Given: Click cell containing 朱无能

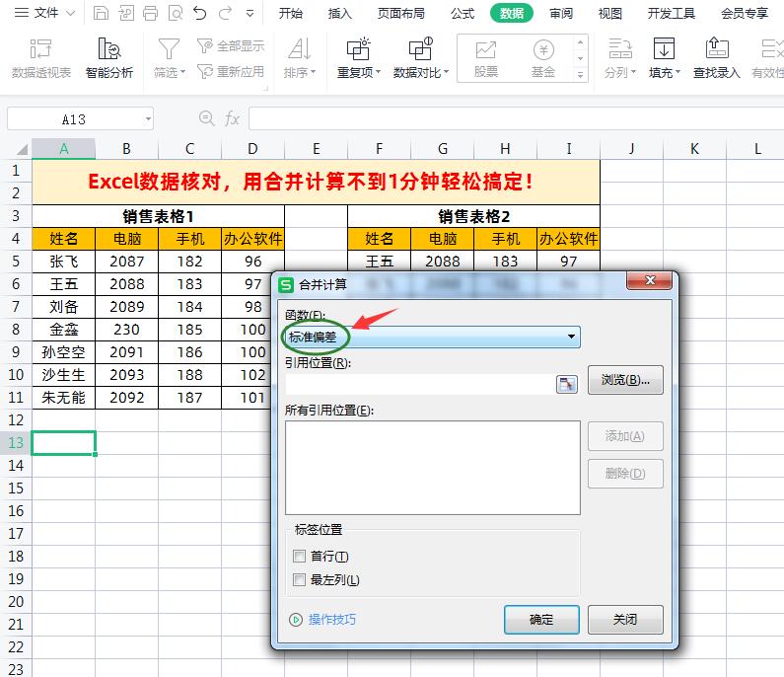Looking at the screenshot, I should 63,398.
